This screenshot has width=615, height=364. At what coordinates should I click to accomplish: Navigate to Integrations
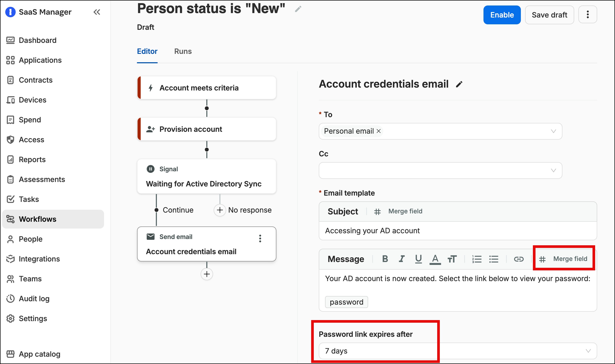(53, 259)
